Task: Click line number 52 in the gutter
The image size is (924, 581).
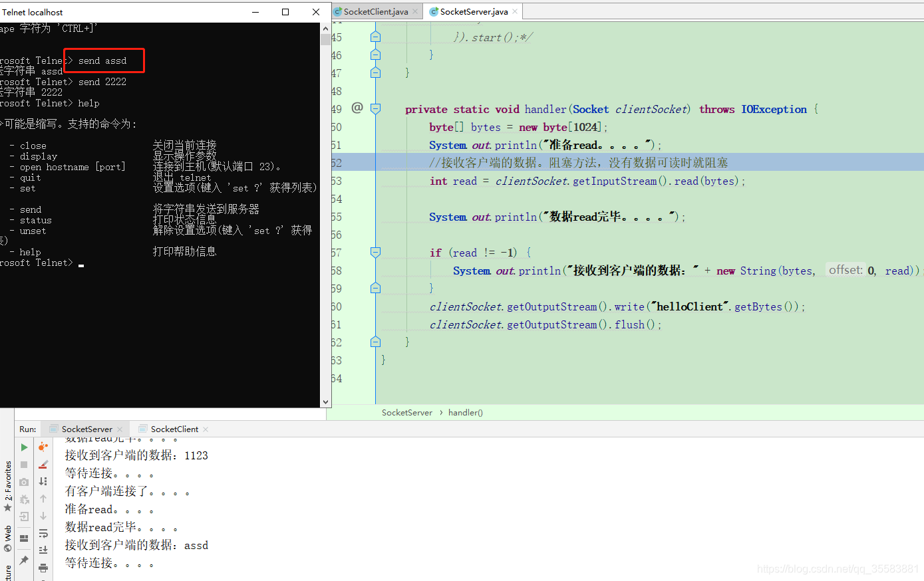Action: [337, 163]
